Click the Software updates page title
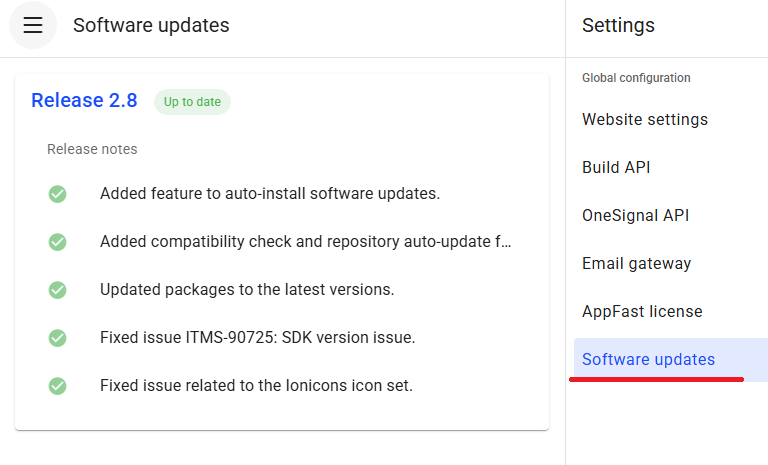Viewport: 768px width, 465px height. pyautogui.click(x=151, y=26)
